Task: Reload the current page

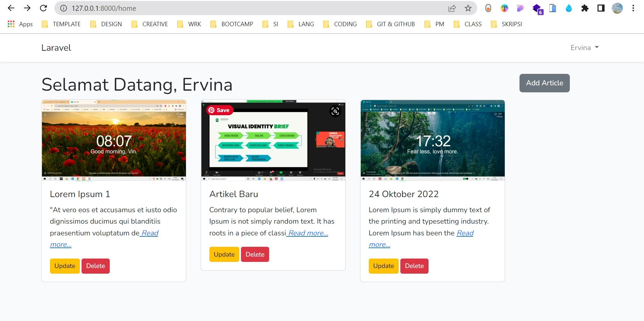Action: coord(43,8)
